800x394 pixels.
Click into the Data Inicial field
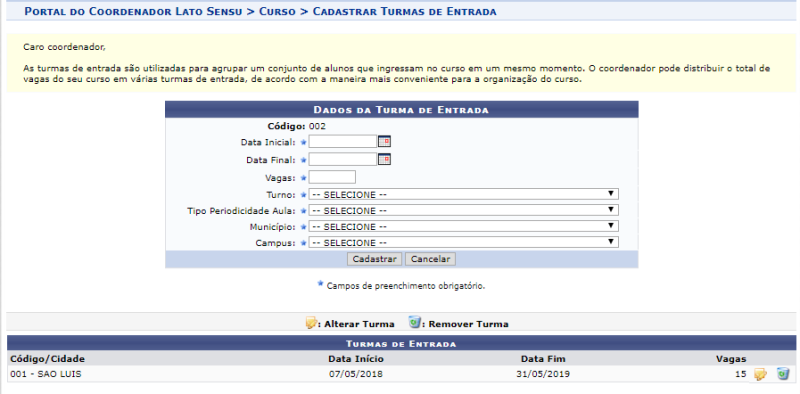point(342,141)
